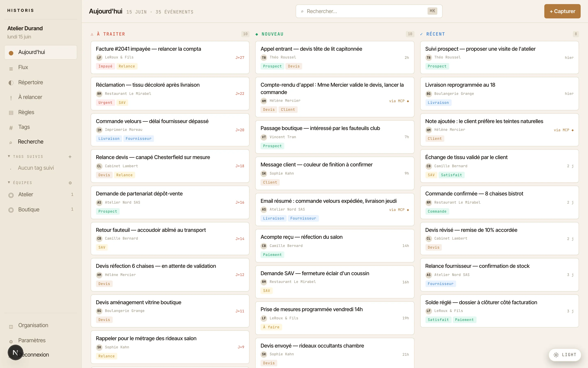Click AS avatar on Demande de partenariat card
The image size is (588, 368).
[x=99, y=202]
